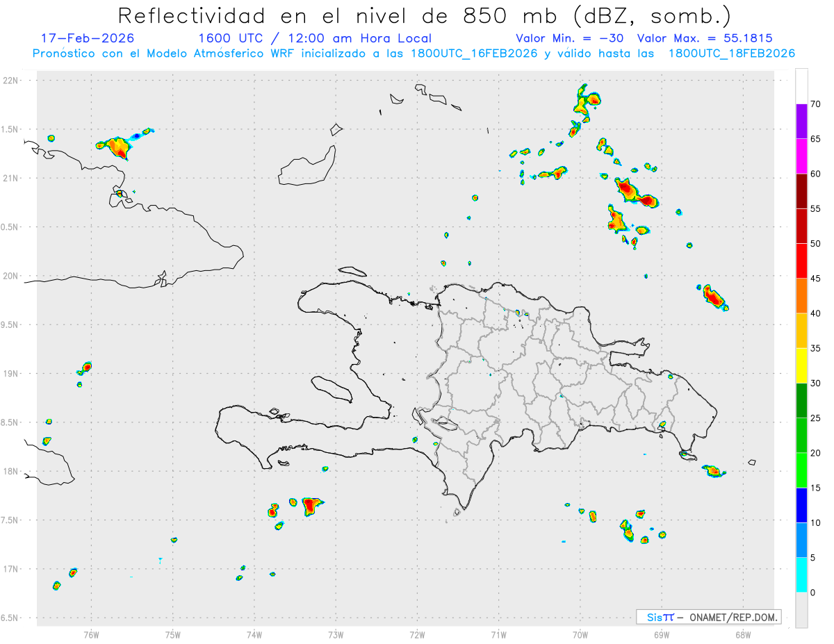Select the '75W' longitude axis label

pyautogui.click(x=173, y=634)
